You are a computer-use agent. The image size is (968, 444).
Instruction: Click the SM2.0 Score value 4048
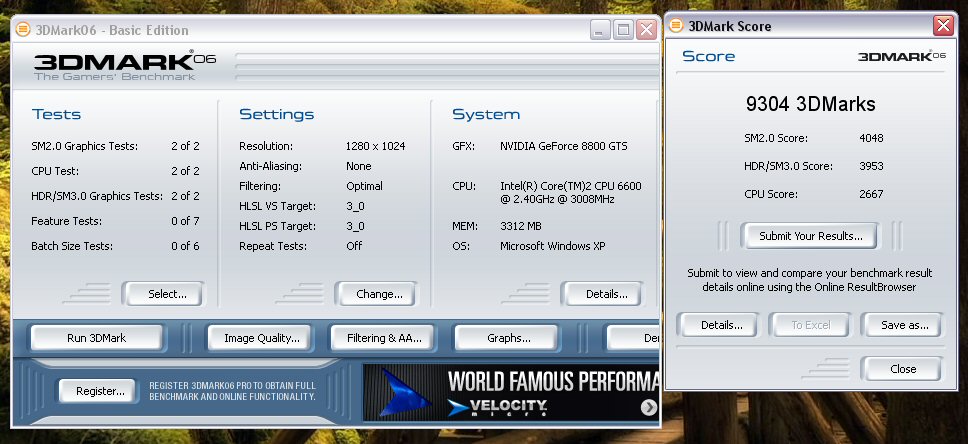coord(871,138)
